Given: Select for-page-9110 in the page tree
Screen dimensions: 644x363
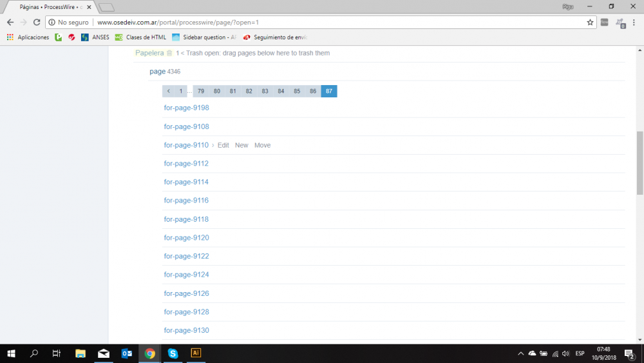Looking at the screenshot, I should tap(186, 145).
